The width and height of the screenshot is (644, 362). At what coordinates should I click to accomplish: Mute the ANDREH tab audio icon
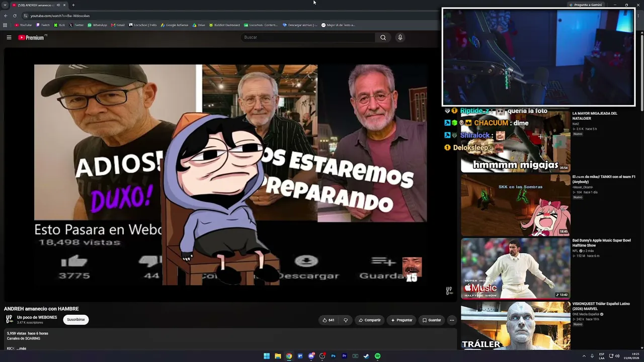(x=58, y=5)
